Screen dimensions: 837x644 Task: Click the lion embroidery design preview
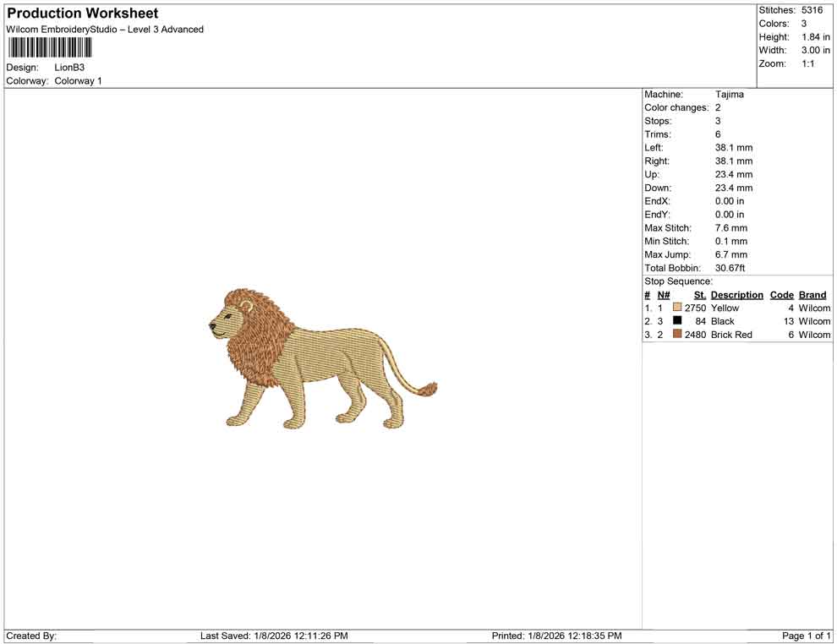click(321, 363)
